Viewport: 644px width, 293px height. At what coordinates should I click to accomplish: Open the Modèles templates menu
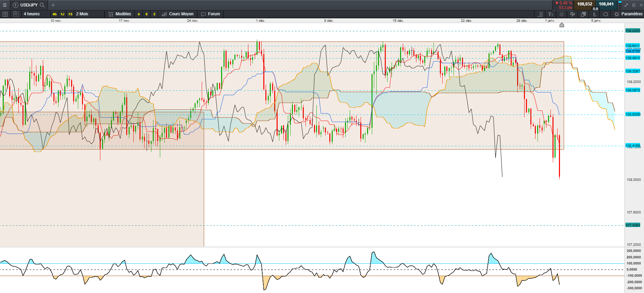[120, 14]
